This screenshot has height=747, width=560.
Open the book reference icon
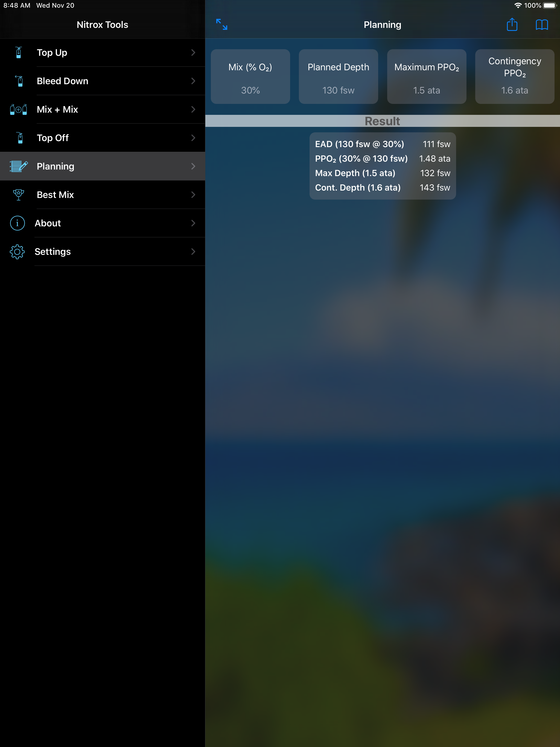click(x=542, y=24)
